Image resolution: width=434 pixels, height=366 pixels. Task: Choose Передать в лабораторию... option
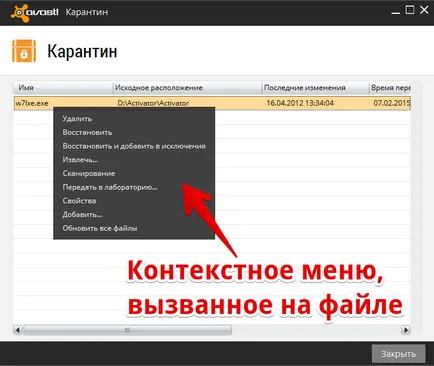tap(110, 187)
